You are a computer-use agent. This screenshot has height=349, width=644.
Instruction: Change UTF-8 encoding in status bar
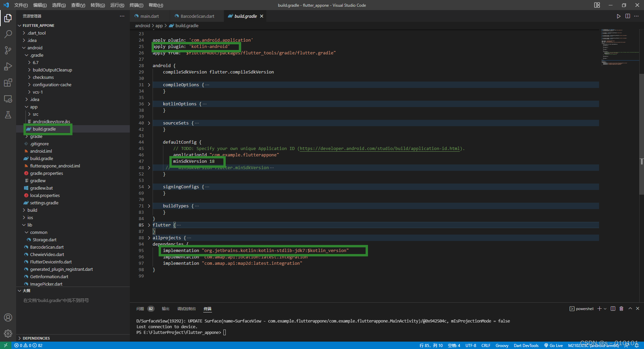pos(471,345)
